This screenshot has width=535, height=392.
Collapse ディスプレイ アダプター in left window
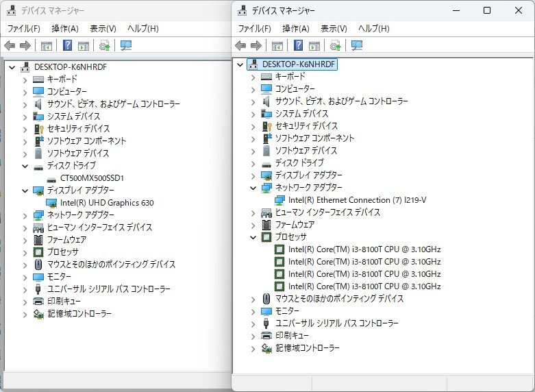[x=25, y=191]
